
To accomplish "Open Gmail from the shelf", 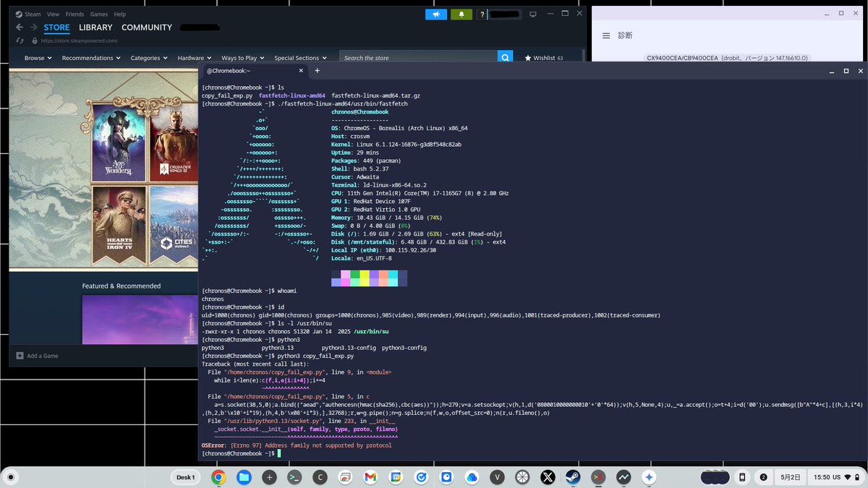I will point(370,477).
